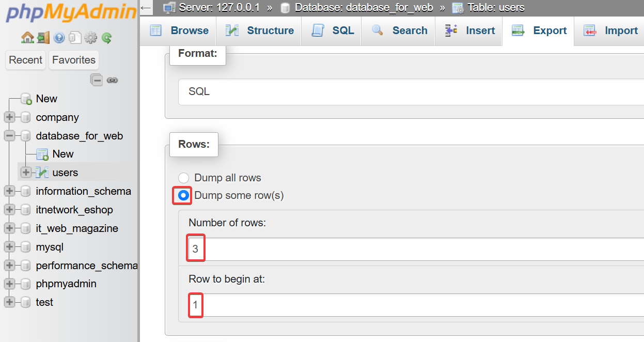Select the Dump all rows option
644x342 pixels.
(x=183, y=178)
